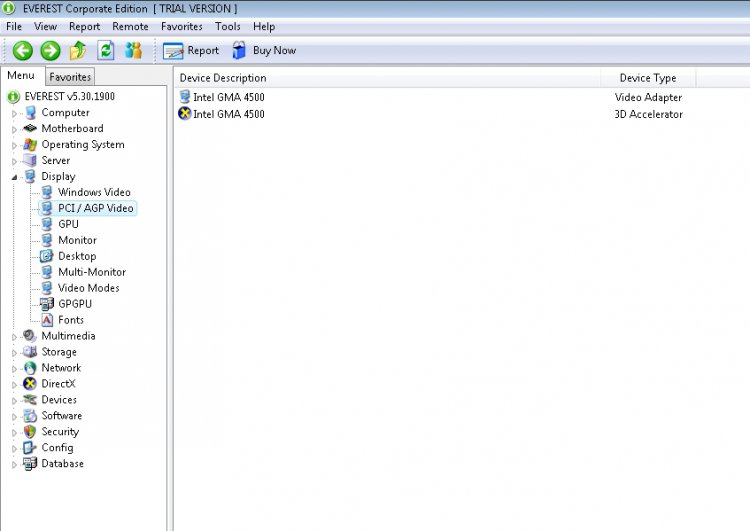Screen dimensions: 750x531
Task: Expand the Config tree node
Action: [x=14, y=449]
